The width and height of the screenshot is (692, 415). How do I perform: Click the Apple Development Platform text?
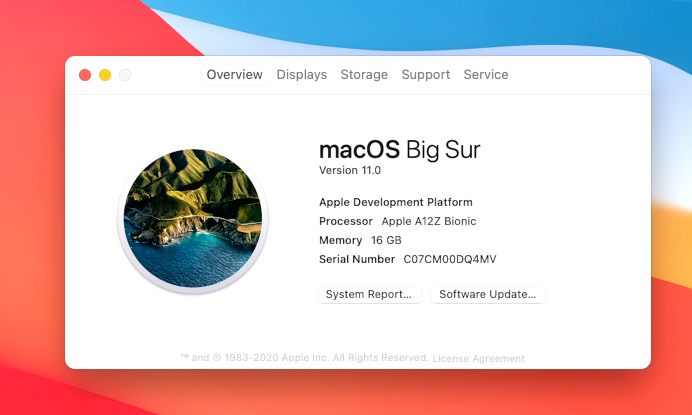click(x=396, y=202)
